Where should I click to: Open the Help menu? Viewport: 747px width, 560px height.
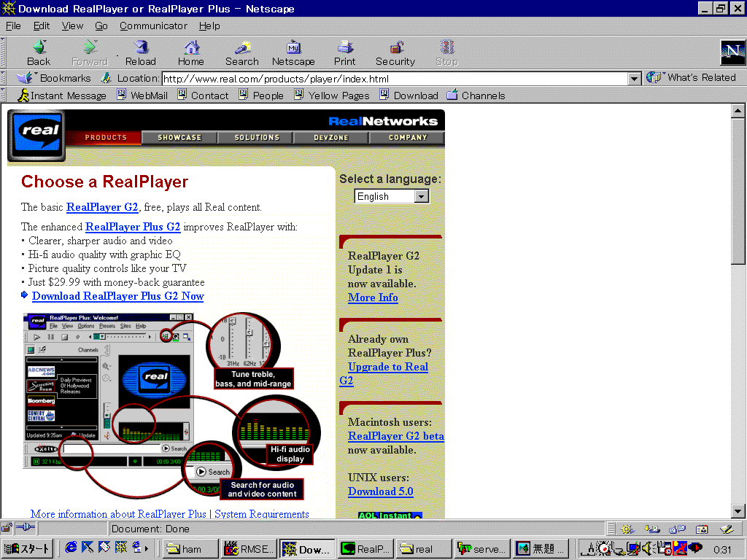point(209,26)
